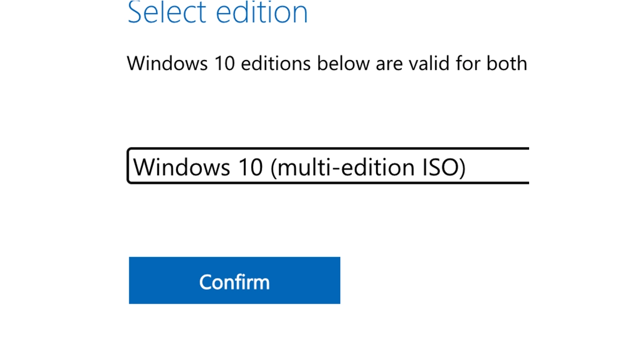
Task: Focus the edition select field
Action: (x=328, y=167)
